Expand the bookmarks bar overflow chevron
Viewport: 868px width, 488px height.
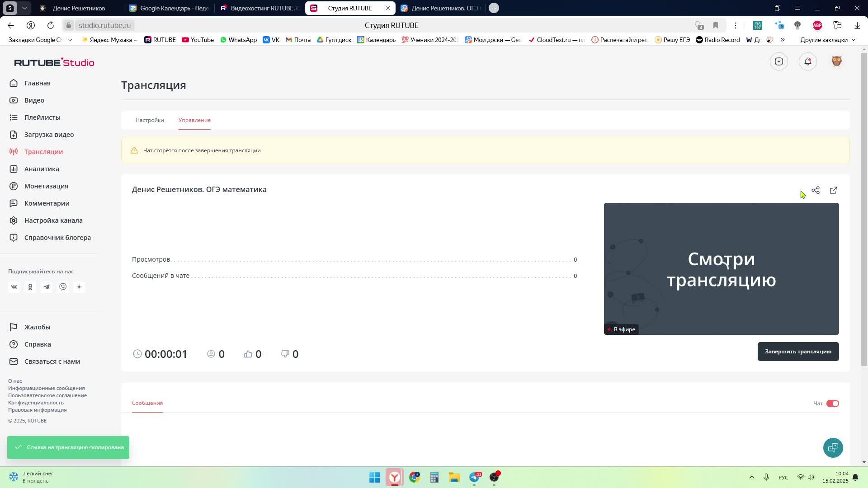[783, 40]
